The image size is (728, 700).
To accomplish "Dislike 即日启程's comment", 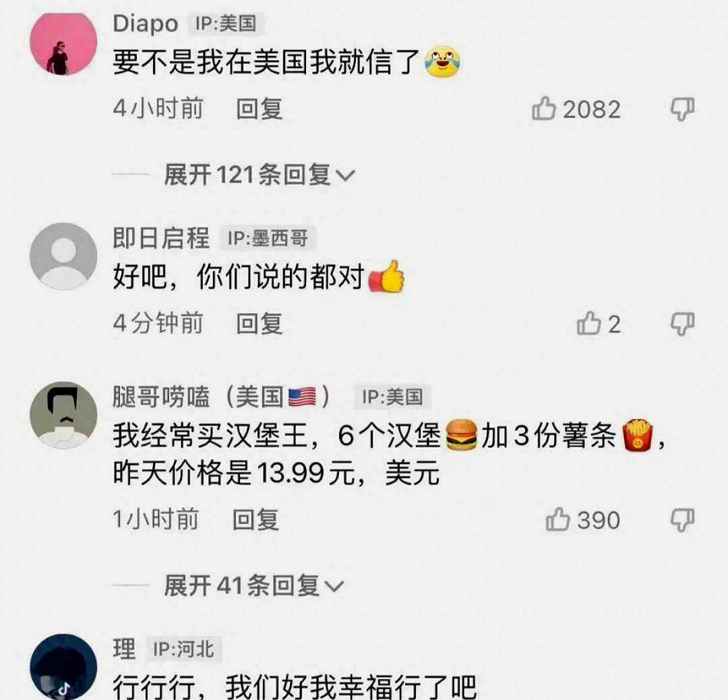I will pyautogui.click(x=682, y=324).
